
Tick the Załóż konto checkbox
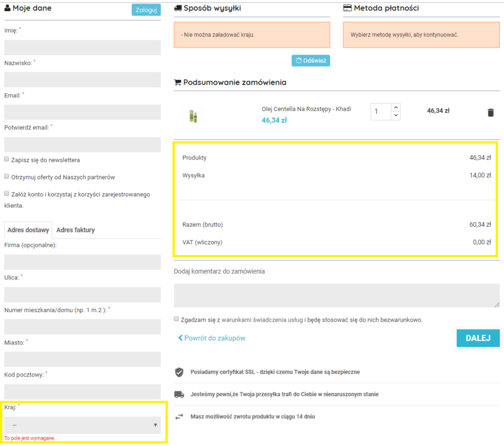7,193
